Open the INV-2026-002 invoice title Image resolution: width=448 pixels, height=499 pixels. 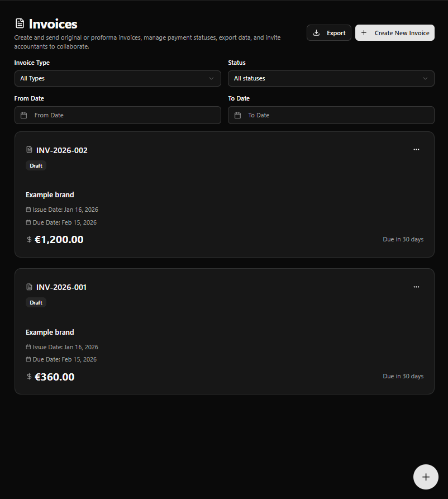pos(62,150)
